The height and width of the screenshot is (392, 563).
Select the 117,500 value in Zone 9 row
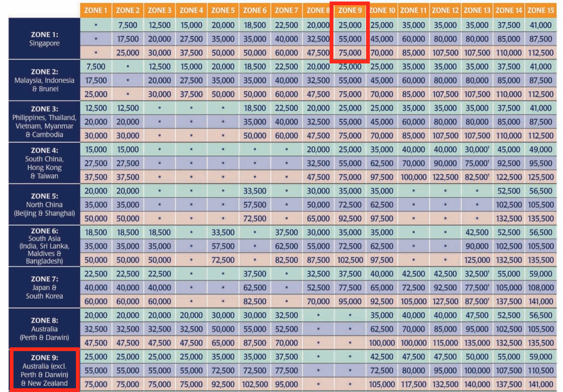tap(413, 384)
